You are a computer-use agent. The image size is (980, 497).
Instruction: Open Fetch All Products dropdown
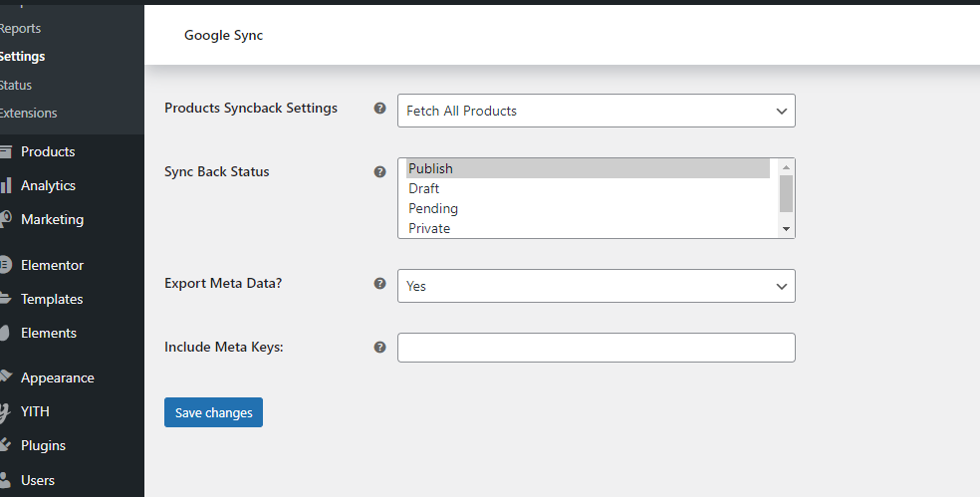597,111
